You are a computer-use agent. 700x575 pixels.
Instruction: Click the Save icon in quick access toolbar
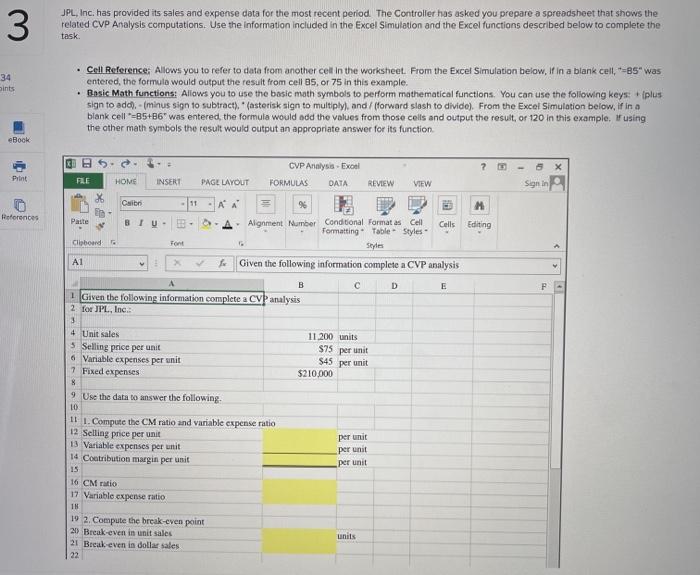pyautogui.click(x=87, y=164)
